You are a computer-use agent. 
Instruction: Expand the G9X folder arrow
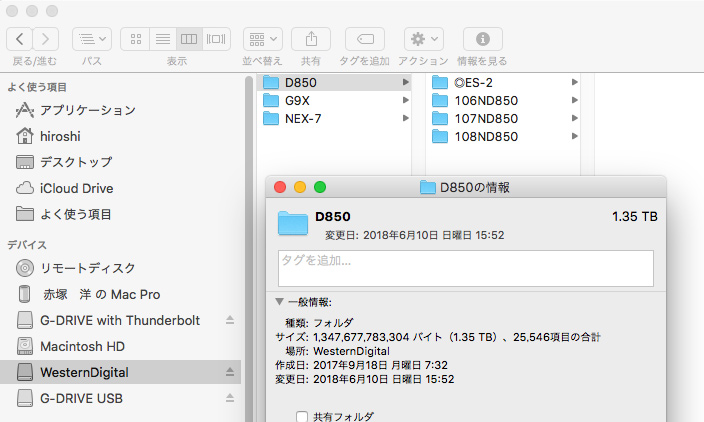point(405,100)
